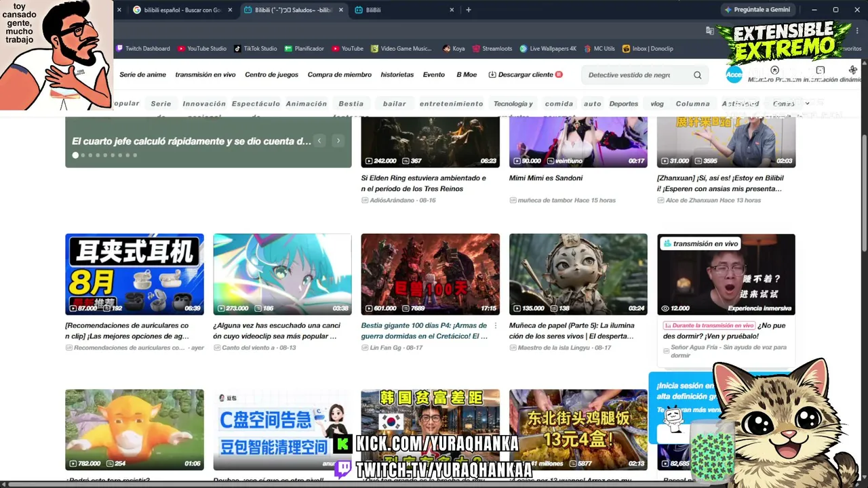
Task: Open Zhanxuan Bilibili video thumbnail
Action: [x=726, y=142]
